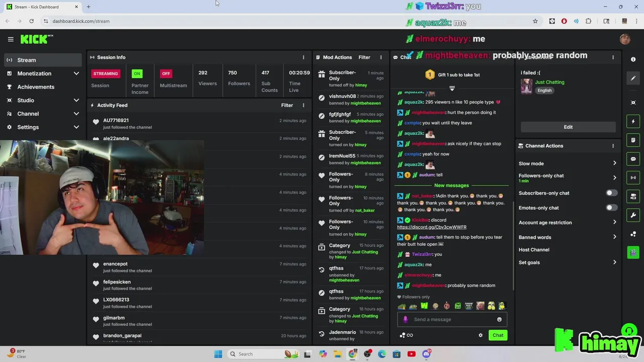Expand Account age restriction options
Viewport: 644px width, 362px height.
pyautogui.click(x=568, y=222)
